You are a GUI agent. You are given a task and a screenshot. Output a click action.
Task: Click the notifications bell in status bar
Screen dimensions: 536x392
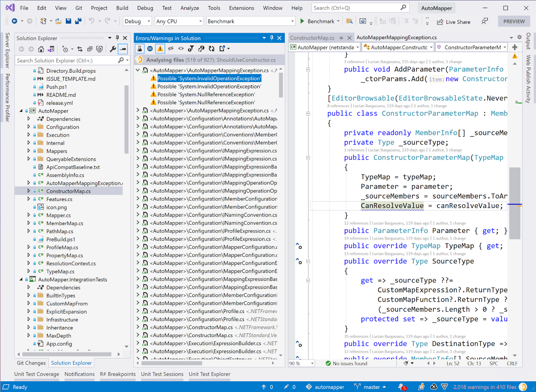pos(402,387)
